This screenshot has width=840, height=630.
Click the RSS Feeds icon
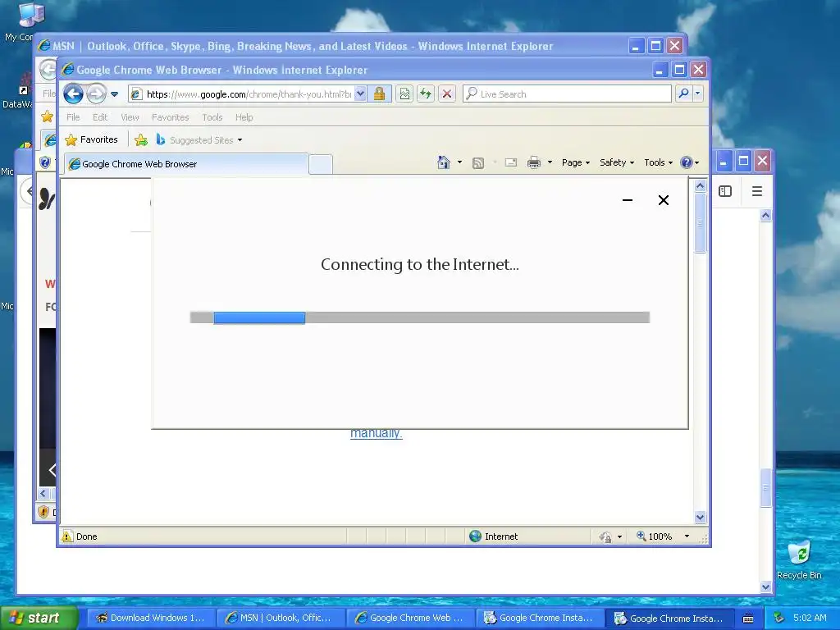coord(478,163)
